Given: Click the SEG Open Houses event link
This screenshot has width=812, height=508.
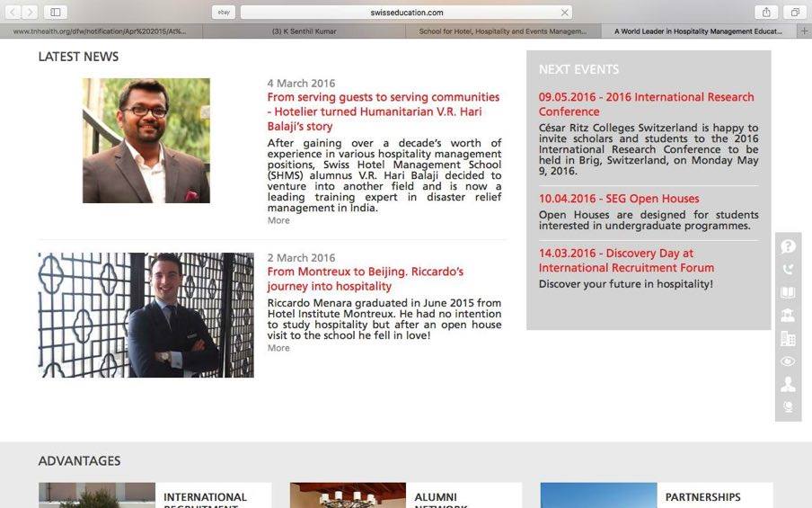Looking at the screenshot, I should (x=618, y=199).
